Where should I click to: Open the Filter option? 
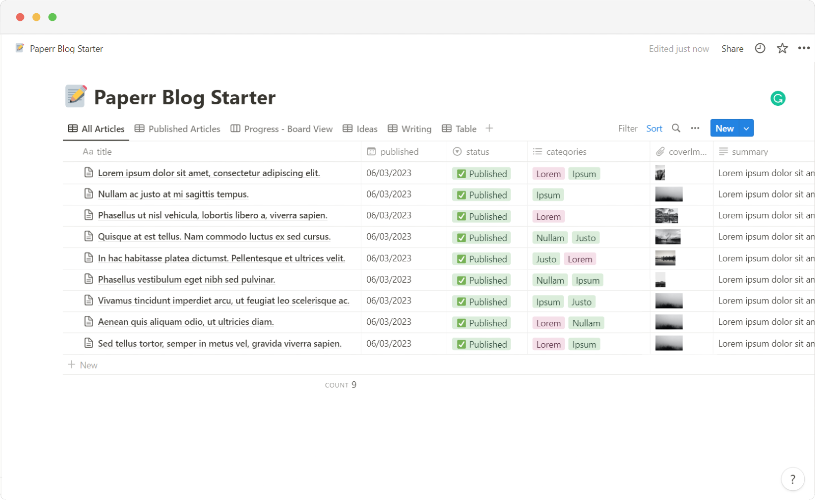coord(627,128)
